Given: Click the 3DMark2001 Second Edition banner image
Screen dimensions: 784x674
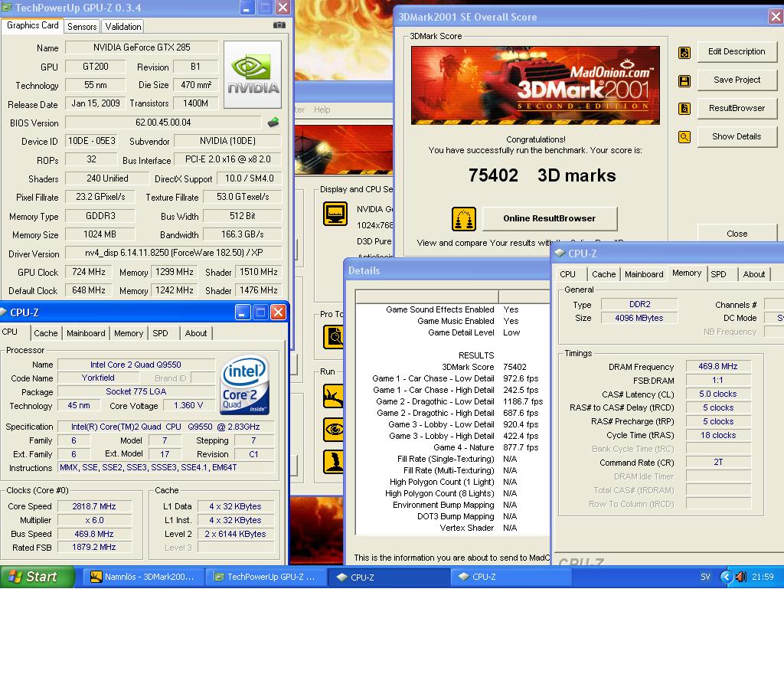Looking at the screenshot, I should point(535,86).
